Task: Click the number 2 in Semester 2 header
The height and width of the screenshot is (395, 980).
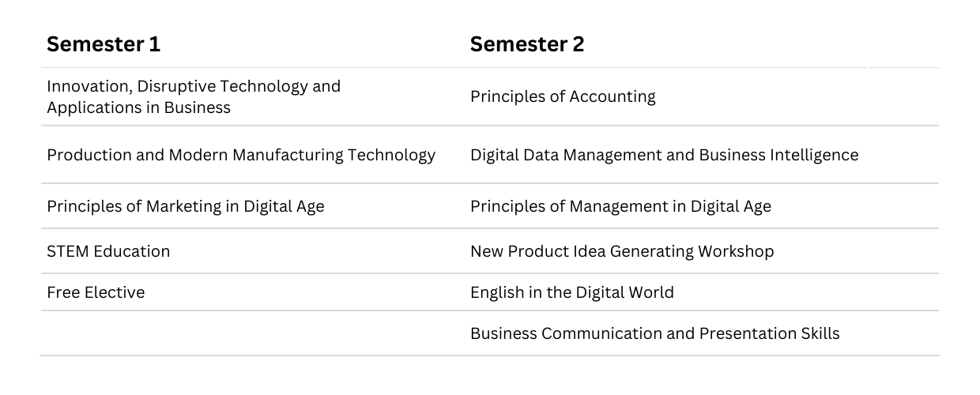Action: (x=579, y=45)
